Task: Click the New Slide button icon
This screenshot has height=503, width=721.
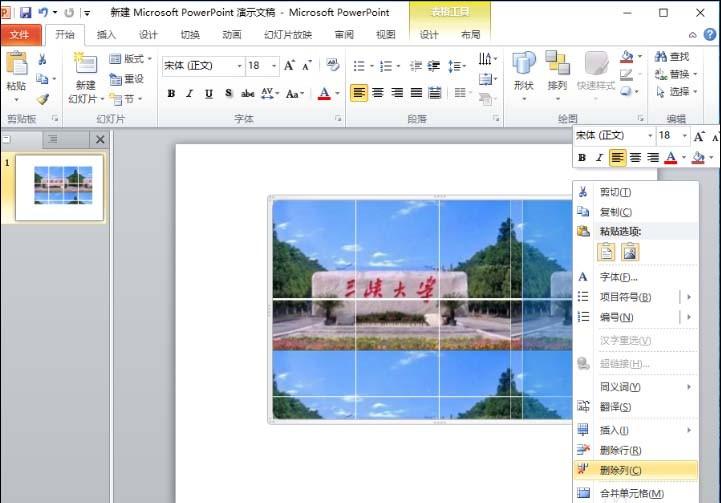Action: tap(85, 64)
